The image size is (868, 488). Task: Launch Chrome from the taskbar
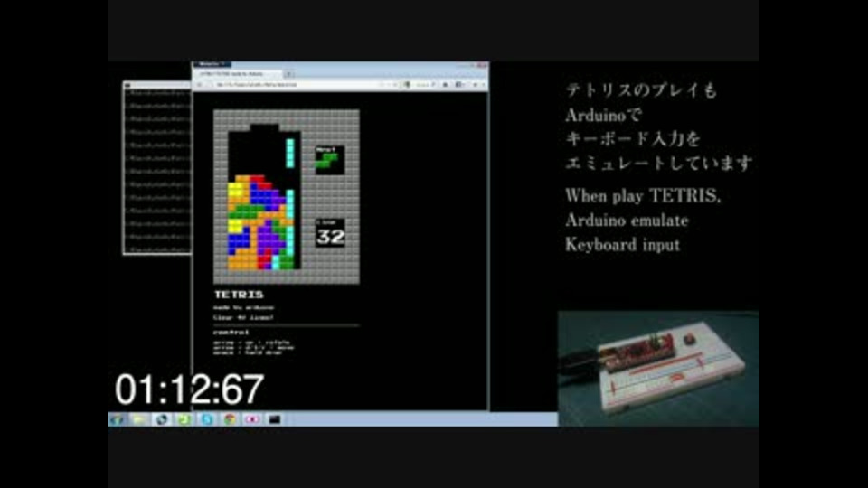230,419
